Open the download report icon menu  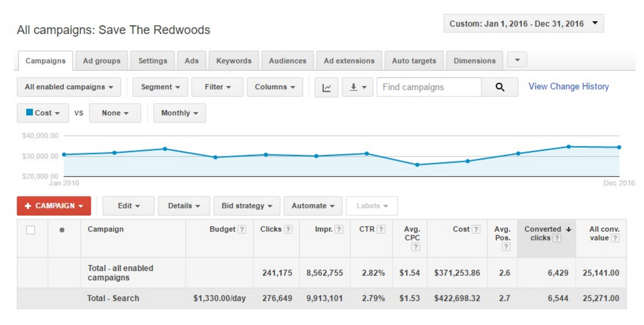point(358,87)
